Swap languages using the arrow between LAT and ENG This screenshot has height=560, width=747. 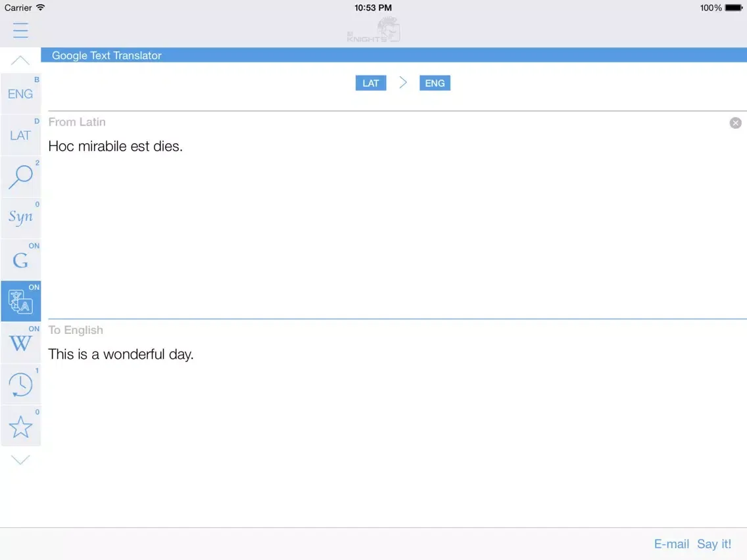click(403, 83)
